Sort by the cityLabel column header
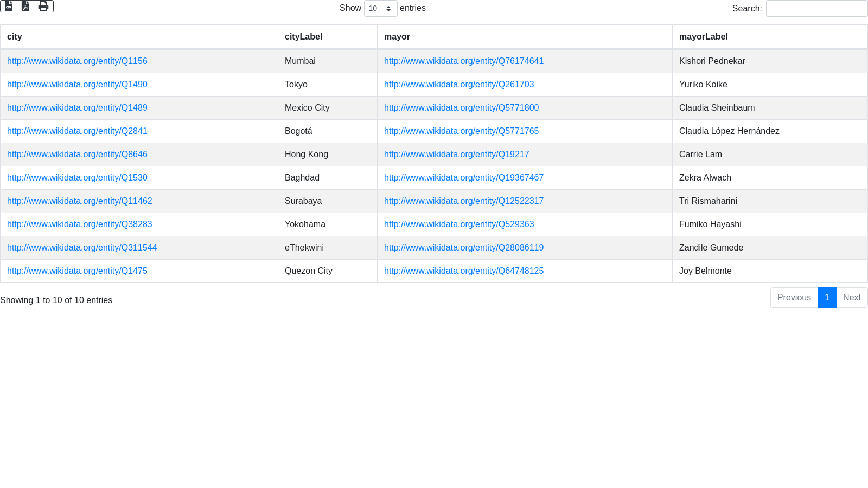Viewport: 868px width, 488px height. tap(303, 37)
